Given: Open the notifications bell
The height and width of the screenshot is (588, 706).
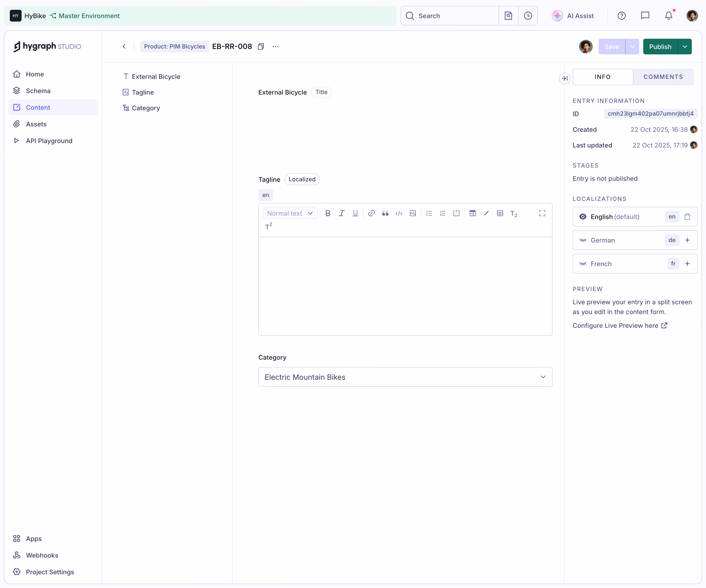Looking at the screenshot, I should click(669, 15).
